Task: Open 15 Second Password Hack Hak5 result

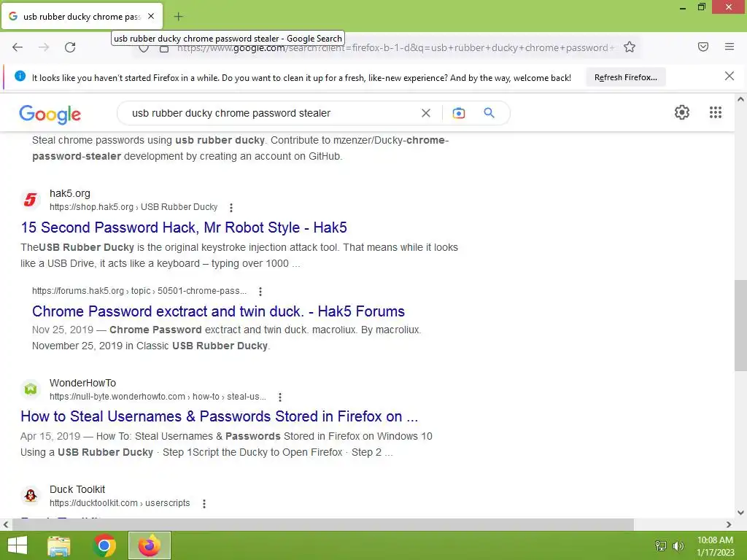Action: (184, 227)
